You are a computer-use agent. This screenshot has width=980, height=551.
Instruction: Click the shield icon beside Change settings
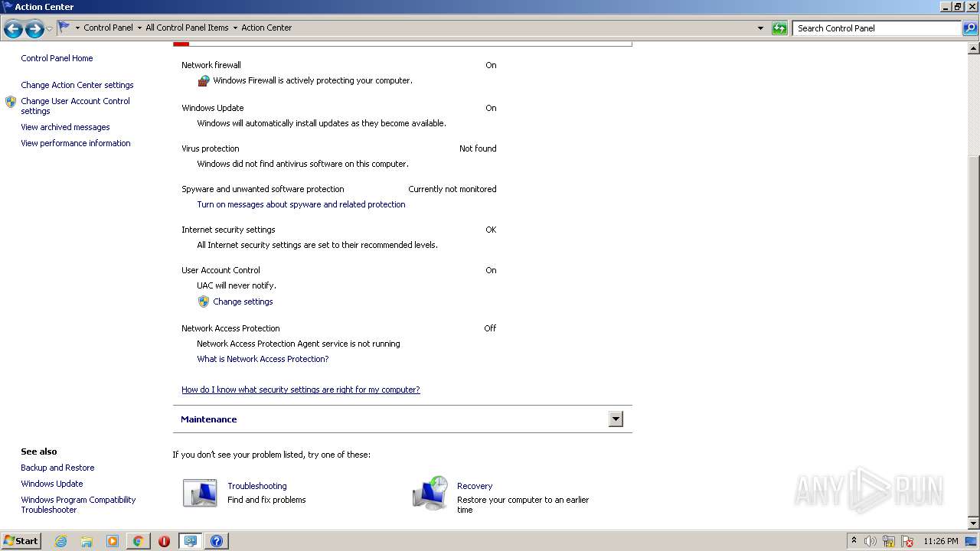point(204,302)
